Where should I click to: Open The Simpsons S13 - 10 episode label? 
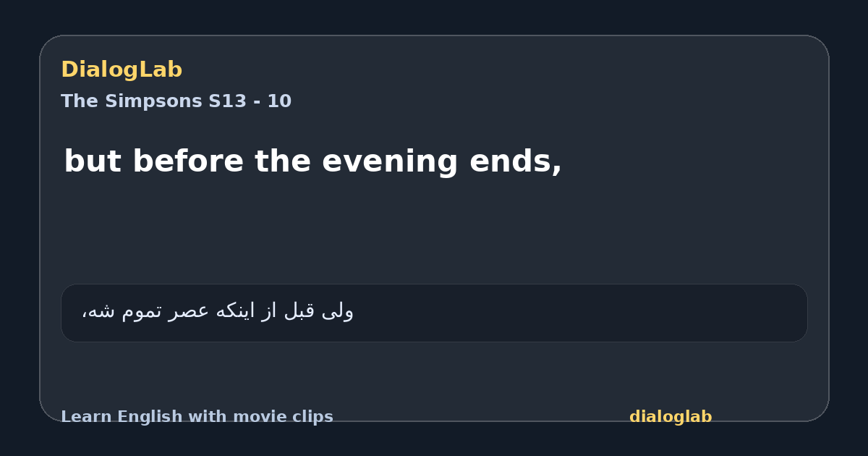coord(176,101)
